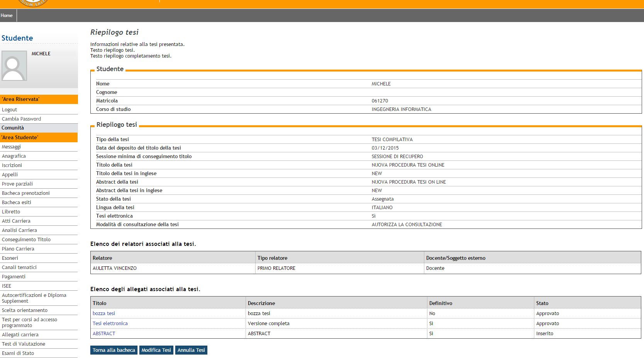Image resolution: width=644 pixels, height=358 pixels.
Task: Open ISEE sidebar link
Action: pyautogui.click(x=7, y=286)
